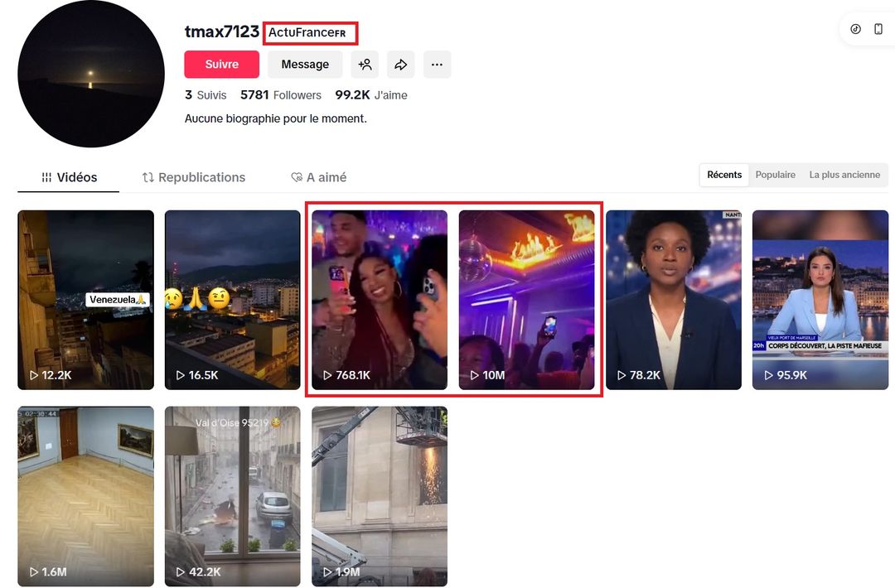
Task: Sort videos by La plus ancienne
Action: pos(844,175)
